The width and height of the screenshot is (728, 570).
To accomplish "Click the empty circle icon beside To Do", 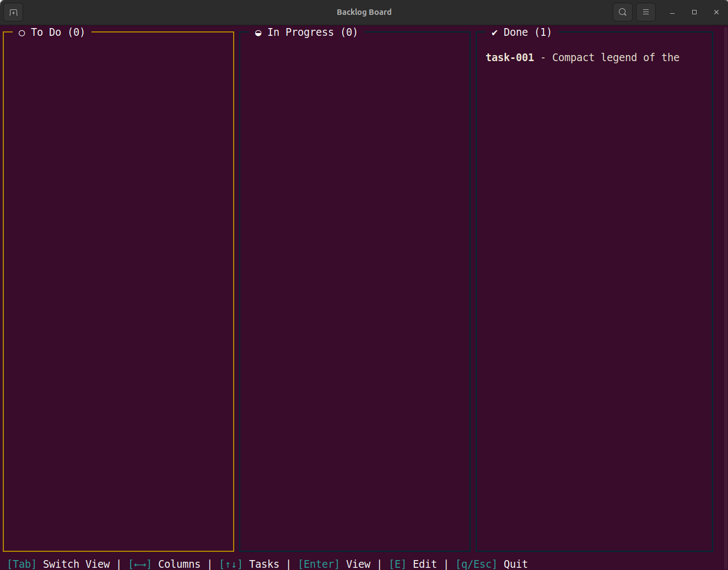I will pyautogui.click(x=22, y=33).
